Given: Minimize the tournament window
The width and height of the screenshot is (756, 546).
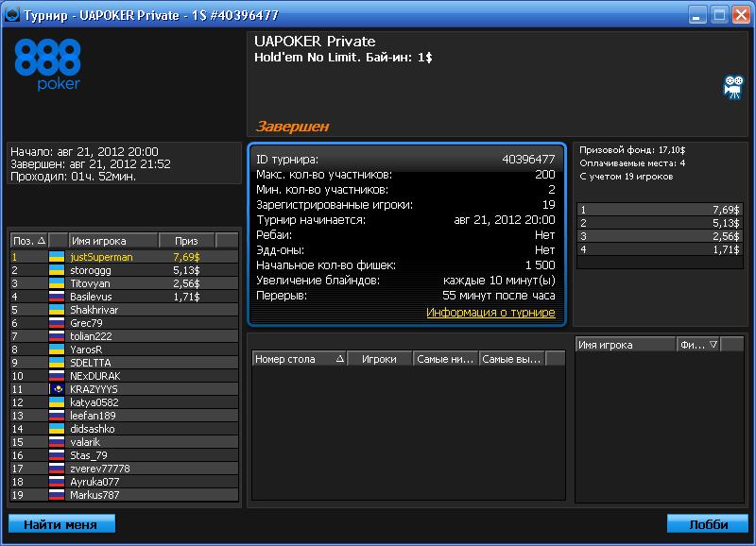Looking at the screenshot, I should pyautogui.click(x=696, y=15).
